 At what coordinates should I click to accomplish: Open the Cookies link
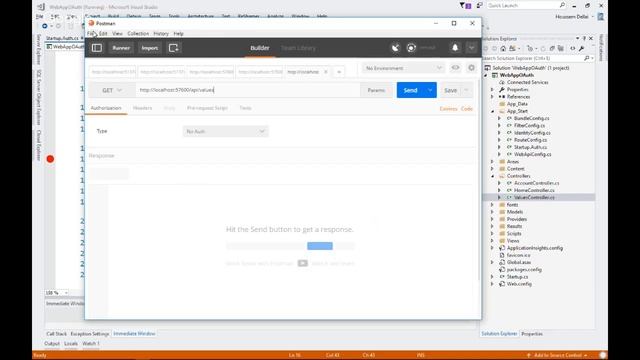[448, 109]
